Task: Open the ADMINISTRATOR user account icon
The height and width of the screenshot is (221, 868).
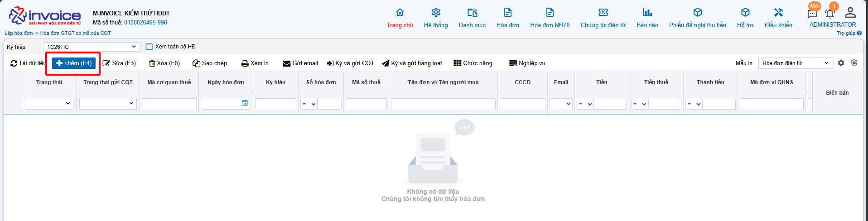Action: pyautogui.click(x=850, y=13)
